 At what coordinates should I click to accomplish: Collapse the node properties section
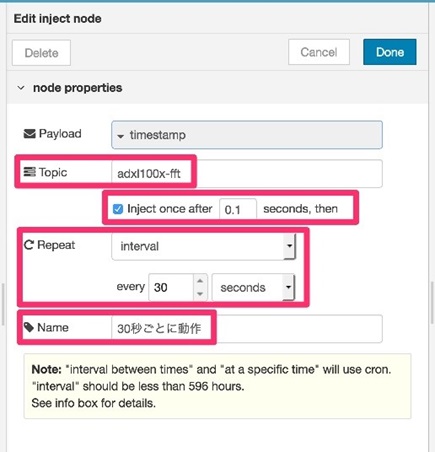(x=21, y=88)
